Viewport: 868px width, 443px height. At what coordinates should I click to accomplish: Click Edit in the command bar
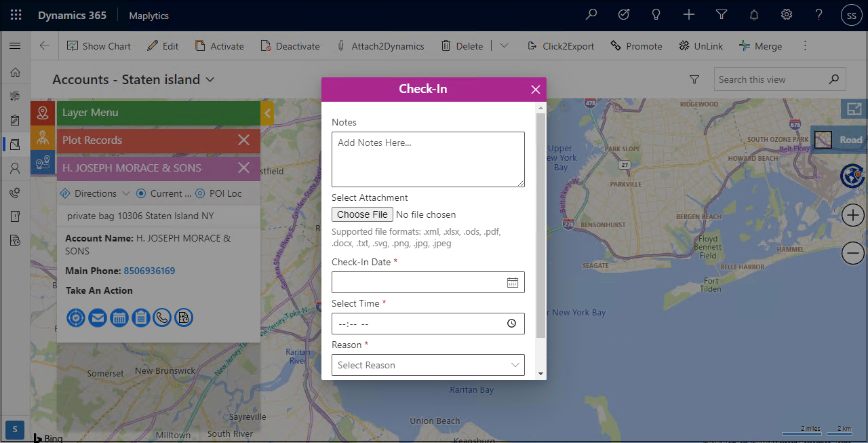pos(163,46)
